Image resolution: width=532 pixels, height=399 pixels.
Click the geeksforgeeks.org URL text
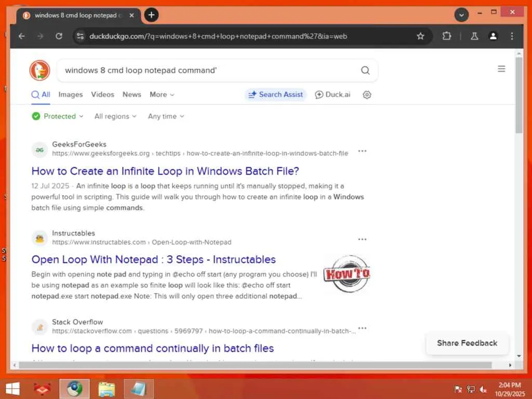click(200, 153)
